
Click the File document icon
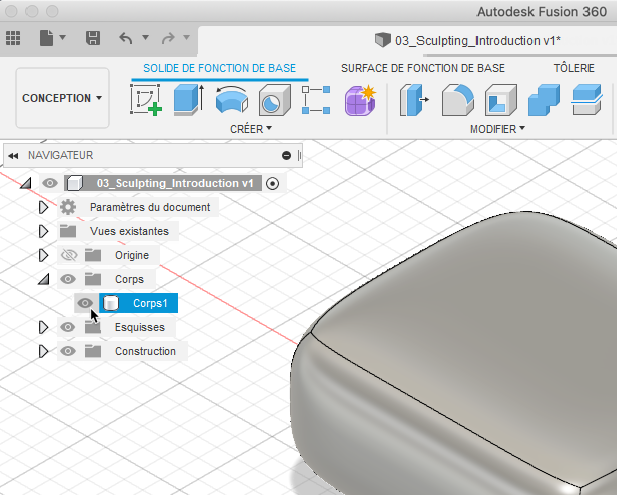(46, 38)
